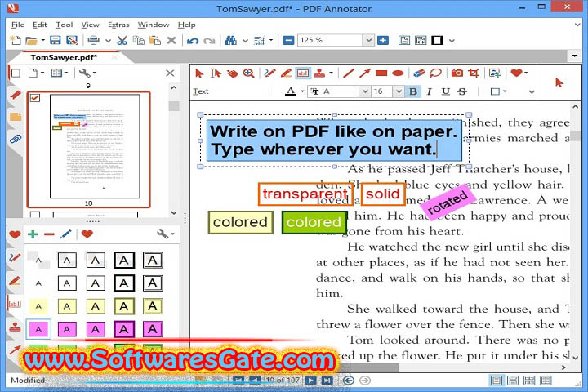Image resolution: width=588 pixels, height=392 pixels.
Task: Open the Tool menu
Action: (65, 24)
